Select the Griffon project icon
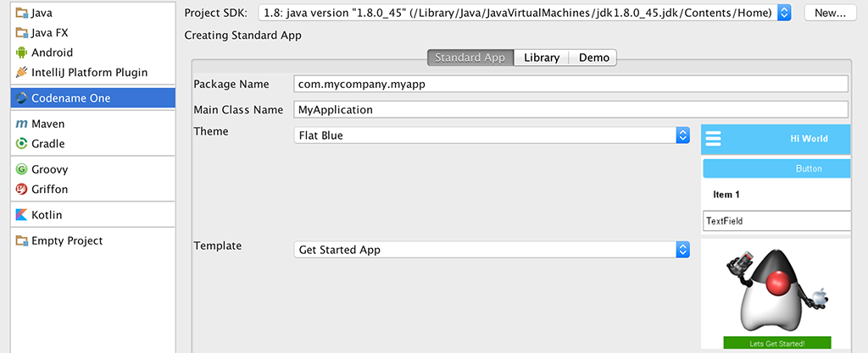Image resolution: width=868 pixels, height=353 pixels. [x=22, y=190]
